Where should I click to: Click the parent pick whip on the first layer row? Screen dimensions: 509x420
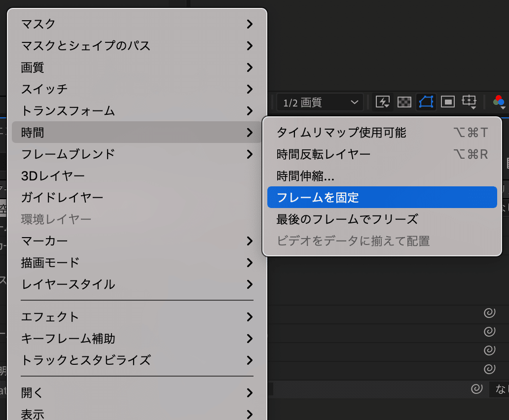489,312
